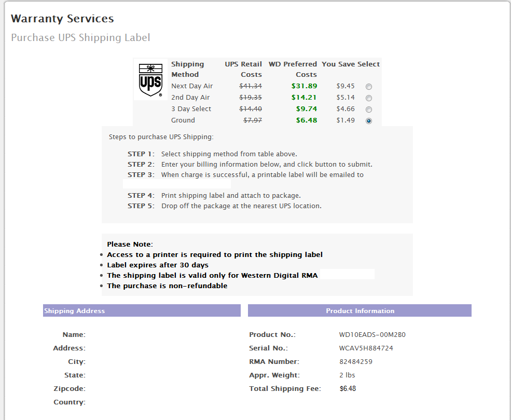Select the Ground shipping radio button
This screenshot has height=420, width=511.
[368, 120]
